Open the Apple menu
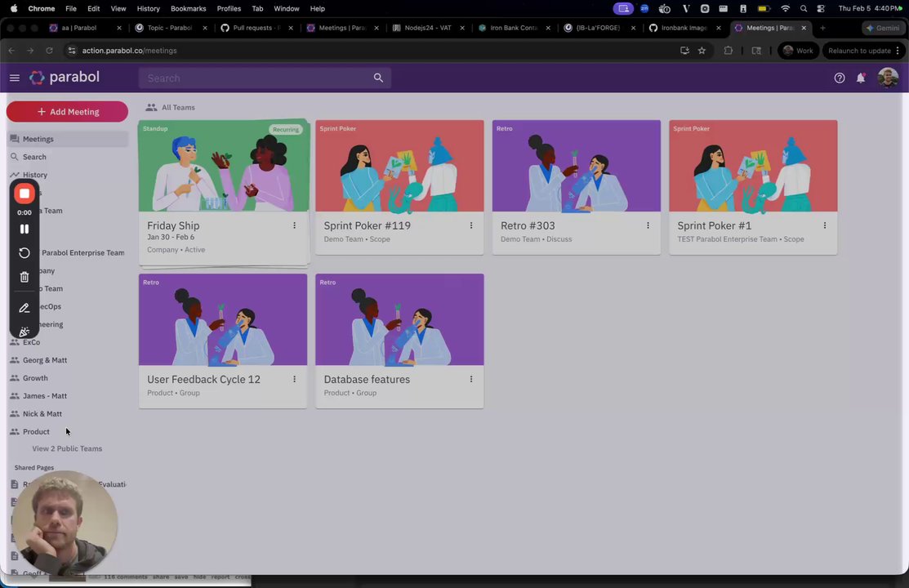Image resolution: width=909 pixels, height=588 pixels. tap(14, 9)
